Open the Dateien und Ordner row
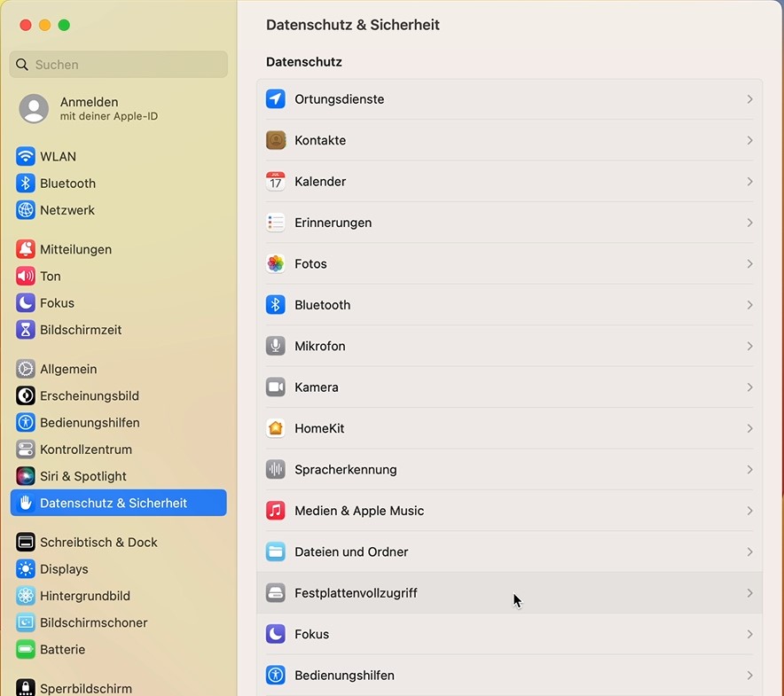Screen dimensions: 784x696 click(509, 552)
